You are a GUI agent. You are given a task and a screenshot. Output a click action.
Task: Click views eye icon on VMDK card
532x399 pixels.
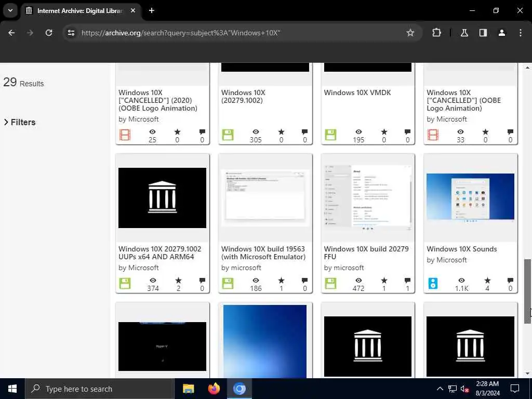coord(358,131)
